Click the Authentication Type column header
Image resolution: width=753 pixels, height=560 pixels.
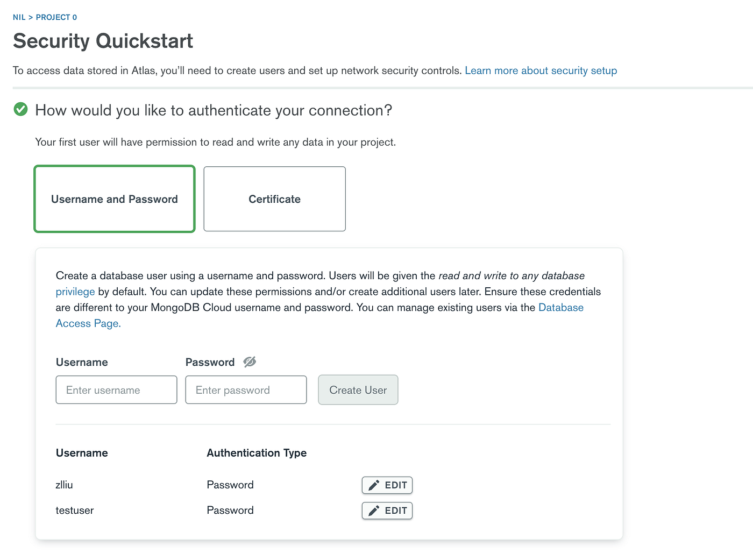point(257,453)
